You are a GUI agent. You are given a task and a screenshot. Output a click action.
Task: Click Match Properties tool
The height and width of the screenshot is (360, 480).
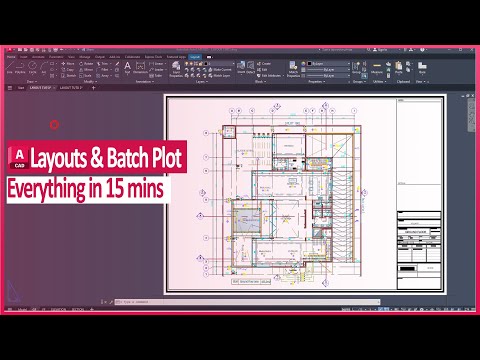[x=293, y=69]
